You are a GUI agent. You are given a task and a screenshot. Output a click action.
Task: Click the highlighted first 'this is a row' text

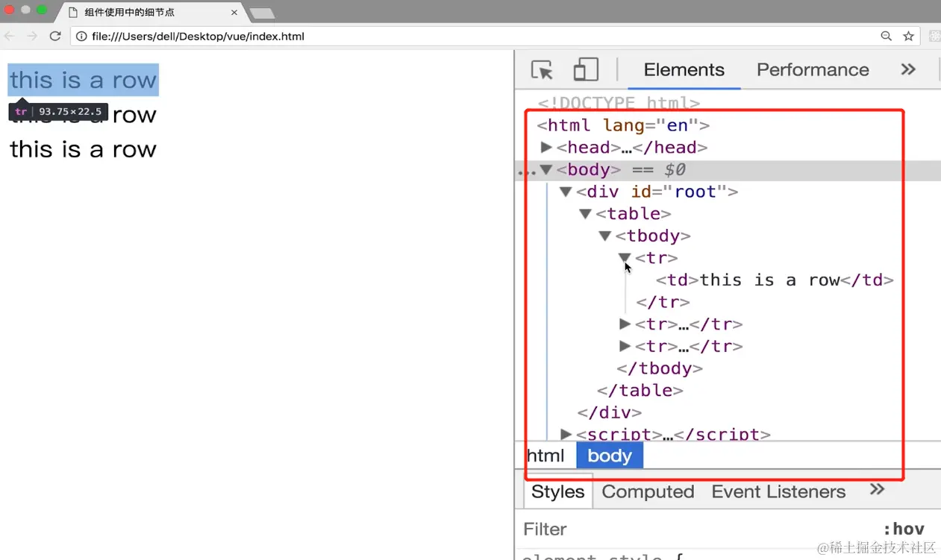point(83,80)
